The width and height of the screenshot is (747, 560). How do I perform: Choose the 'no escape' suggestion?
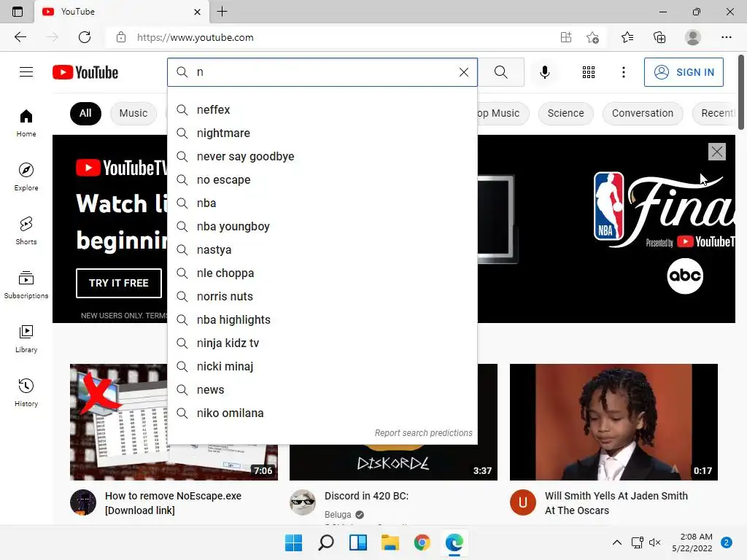pos(322,179)
